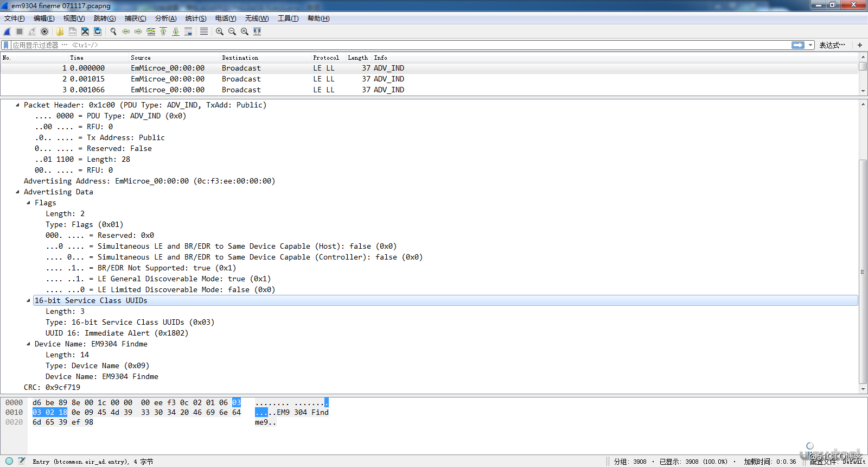This screenshot has height=467, width=868.
Task: Apply the display filter arrow button
Action: coord(798,45)
